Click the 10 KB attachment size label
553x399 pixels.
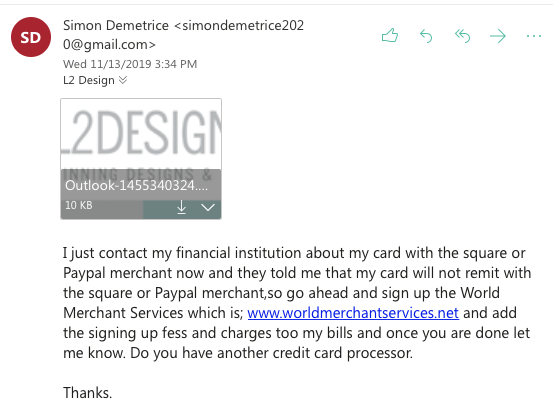click(79, 205)
